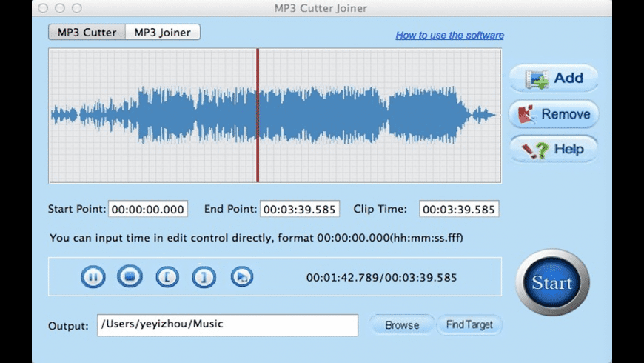This screenshot has width=644, height=363.
Task: Set start point with left bracket button
Action: tap(167, 276)
